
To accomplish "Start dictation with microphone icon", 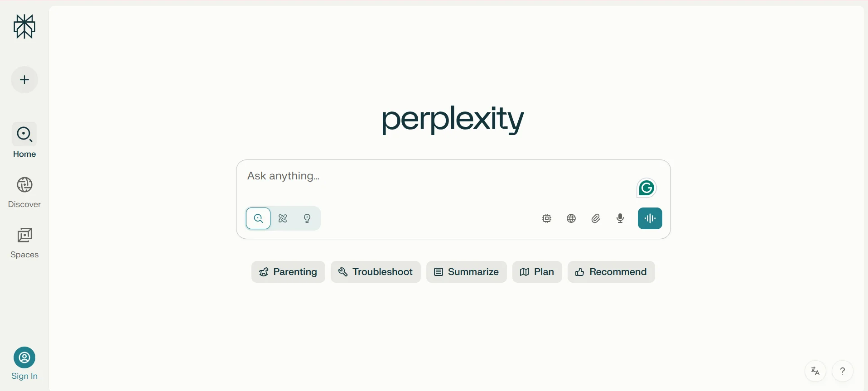I will coord(620,218).
